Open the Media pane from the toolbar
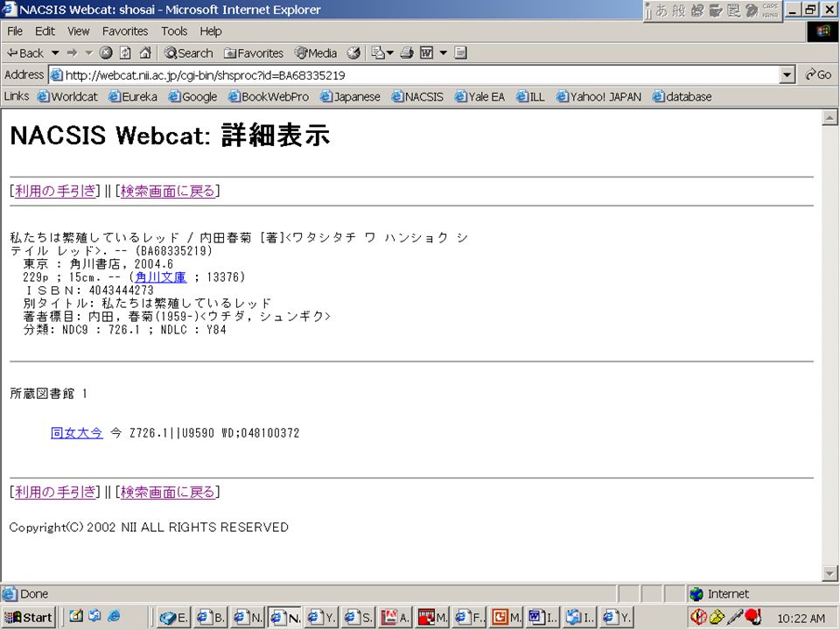 pos(316,53)
